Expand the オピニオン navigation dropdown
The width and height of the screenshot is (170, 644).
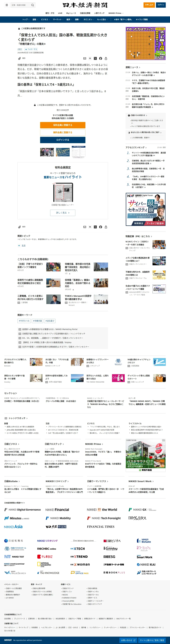89,20
